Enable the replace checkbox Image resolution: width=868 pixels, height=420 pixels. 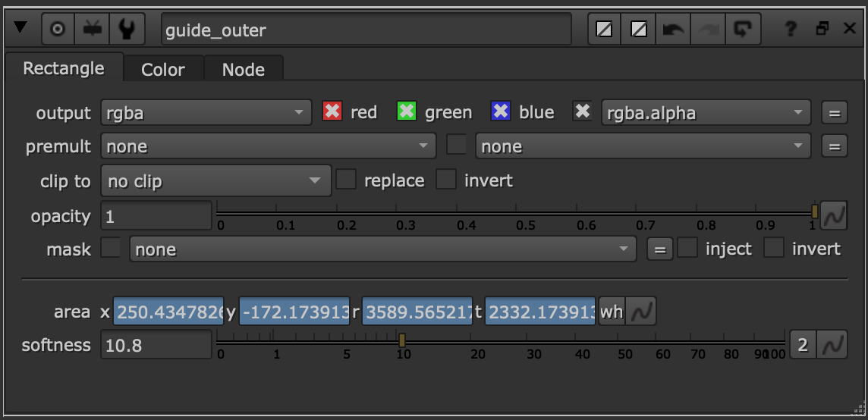point(346,180)
